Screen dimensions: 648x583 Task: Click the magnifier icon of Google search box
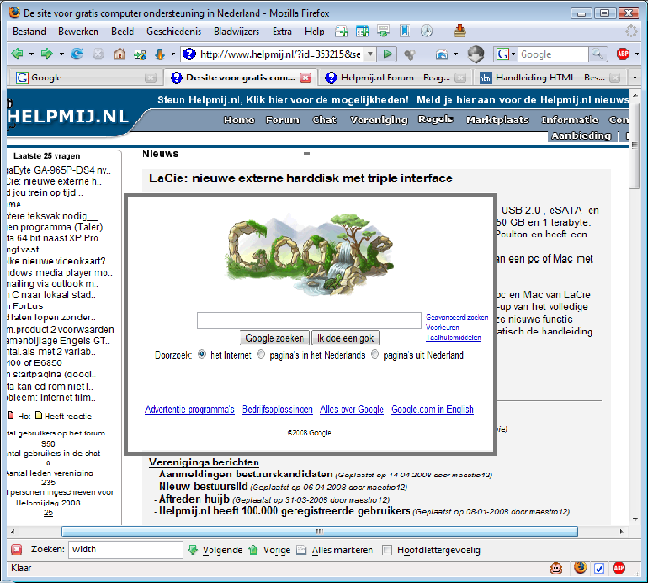coord(597,54)
